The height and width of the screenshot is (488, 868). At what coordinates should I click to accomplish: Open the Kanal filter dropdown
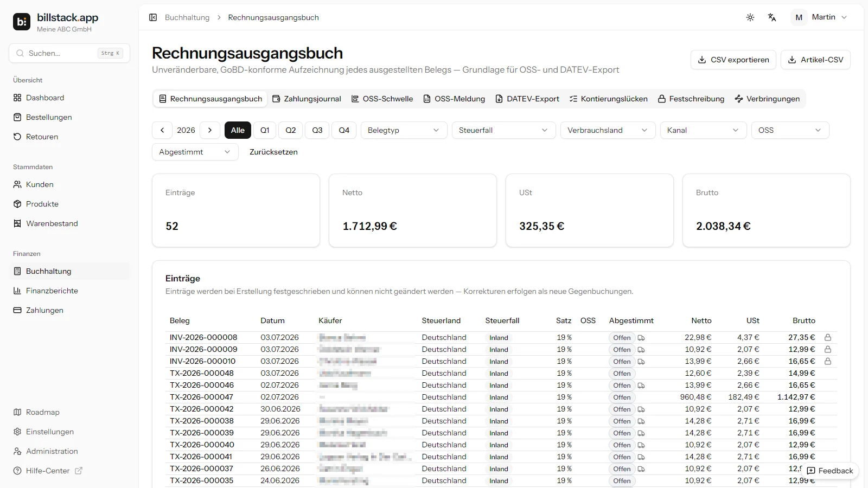coord(704,130)
